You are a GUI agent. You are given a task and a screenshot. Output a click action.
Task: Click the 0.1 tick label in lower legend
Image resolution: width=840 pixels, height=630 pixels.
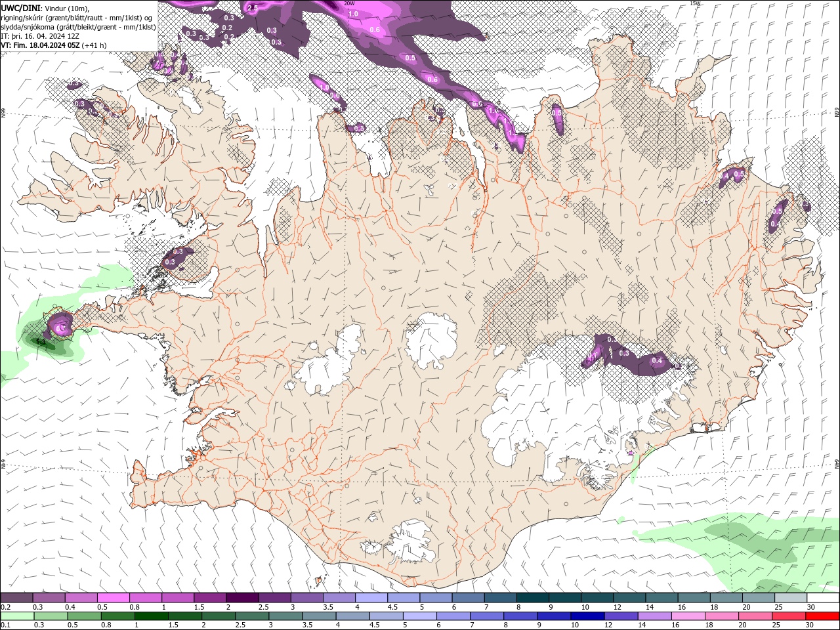[5, 625]
